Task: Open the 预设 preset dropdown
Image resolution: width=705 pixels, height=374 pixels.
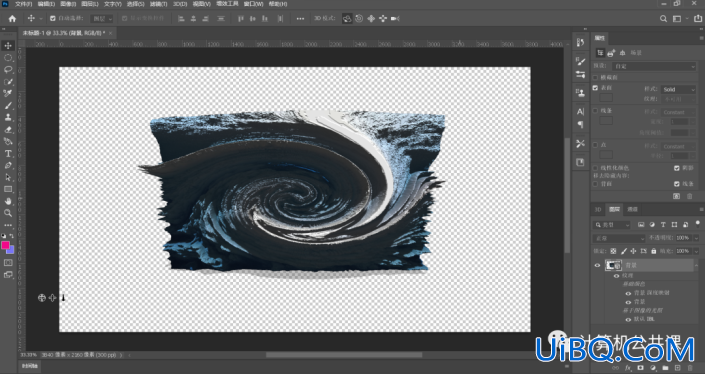Action: click(654, 66)
